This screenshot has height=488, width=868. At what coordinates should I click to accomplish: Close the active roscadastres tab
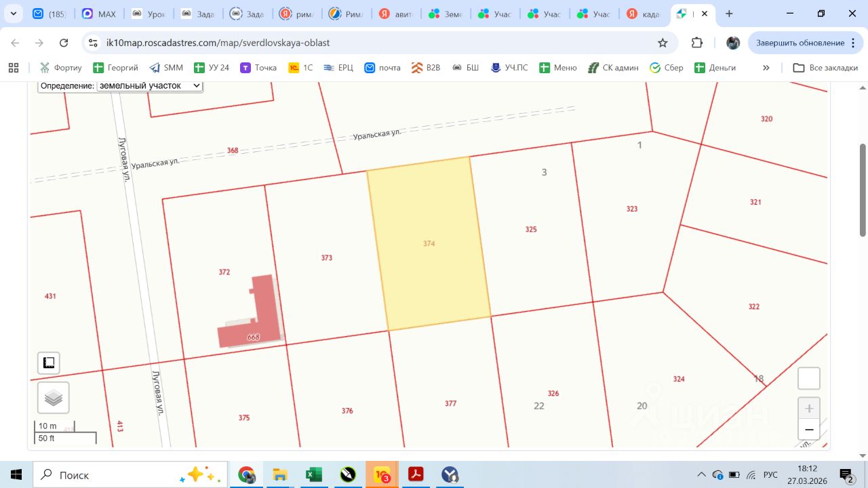click(x=705, y=14)
